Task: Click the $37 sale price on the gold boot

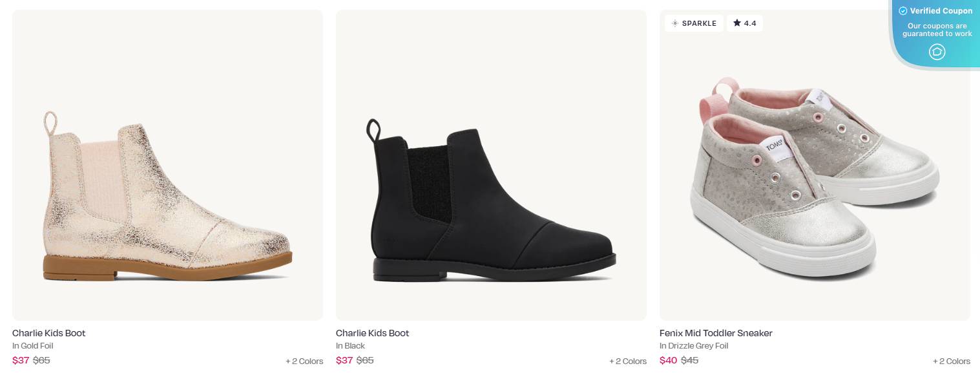Action: [21, 360]
